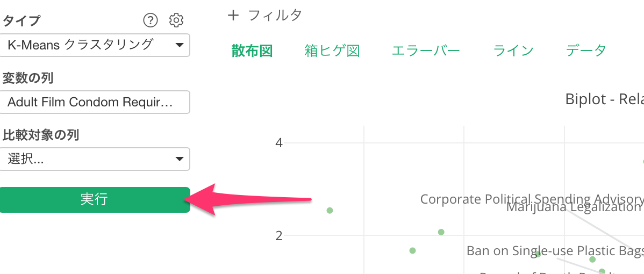Click the Biplot chart title

tap(604, 99)
